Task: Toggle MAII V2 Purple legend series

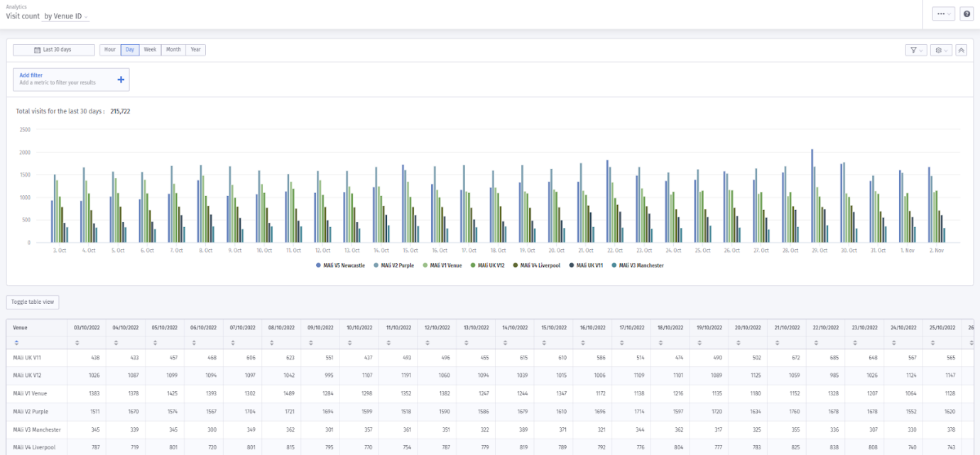Action: pyautogui.click(x=393, y=265)
